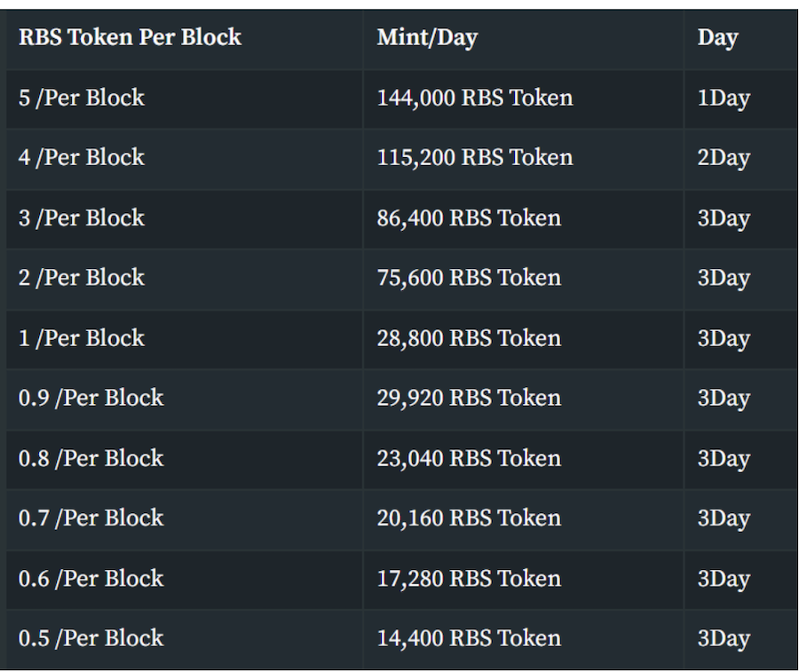The width and height of the screenshot is (799, 672).
Task: Click the "86,400 RBS Token" value
Action: point(469,218)
